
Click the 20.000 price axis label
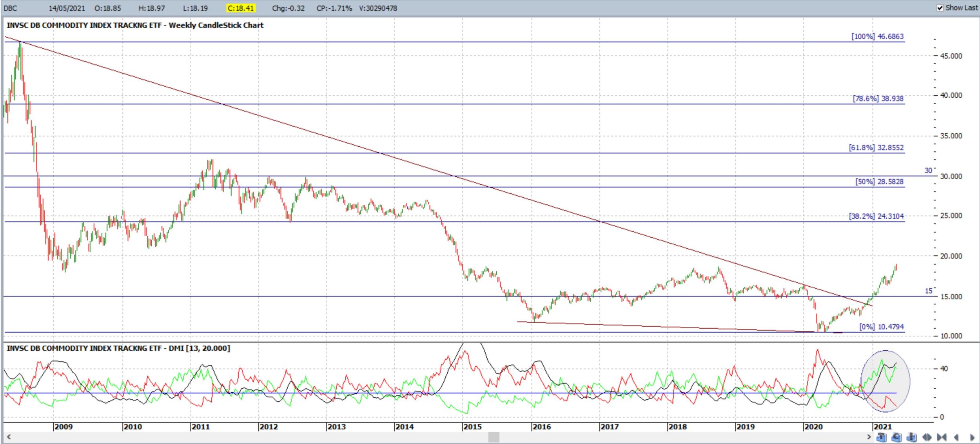(951, 256)
